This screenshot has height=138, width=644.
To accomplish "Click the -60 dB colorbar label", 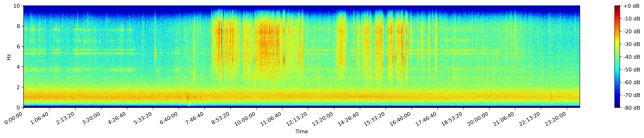I will pyautogui.click(x=632, y=82).
